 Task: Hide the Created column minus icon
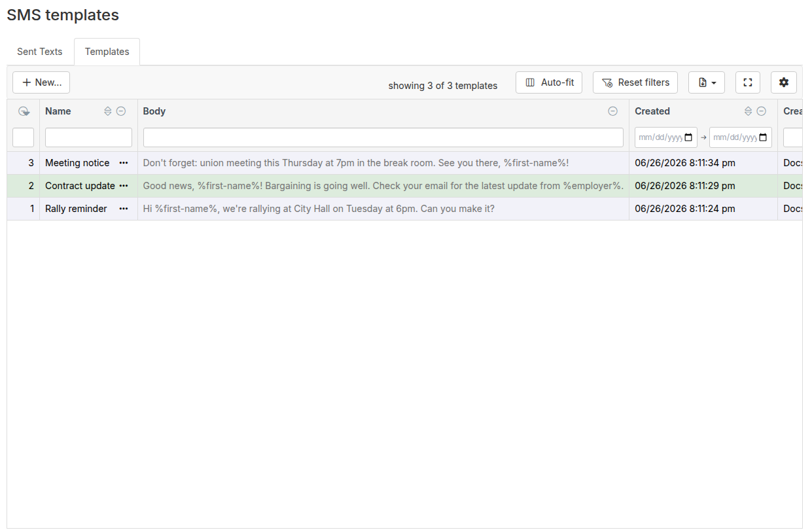point(762,111)
